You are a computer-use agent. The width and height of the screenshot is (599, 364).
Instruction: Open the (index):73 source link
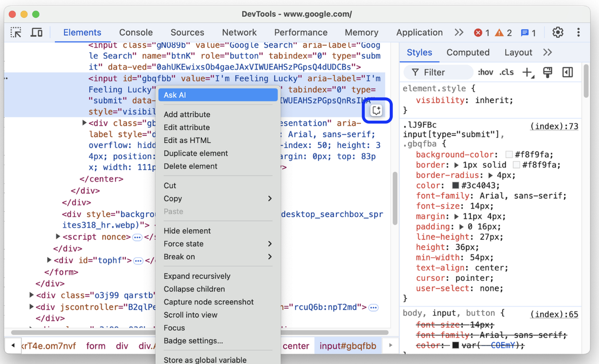(554, 126)
